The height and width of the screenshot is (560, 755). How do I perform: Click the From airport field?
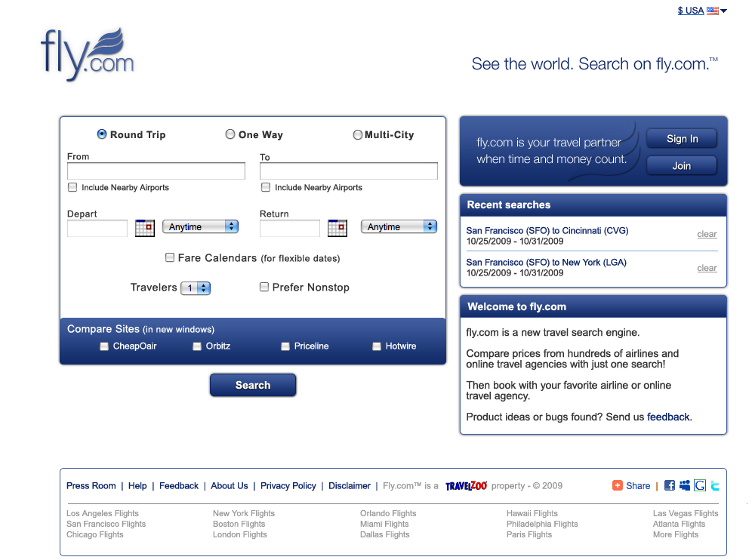(x=156, y=171)
